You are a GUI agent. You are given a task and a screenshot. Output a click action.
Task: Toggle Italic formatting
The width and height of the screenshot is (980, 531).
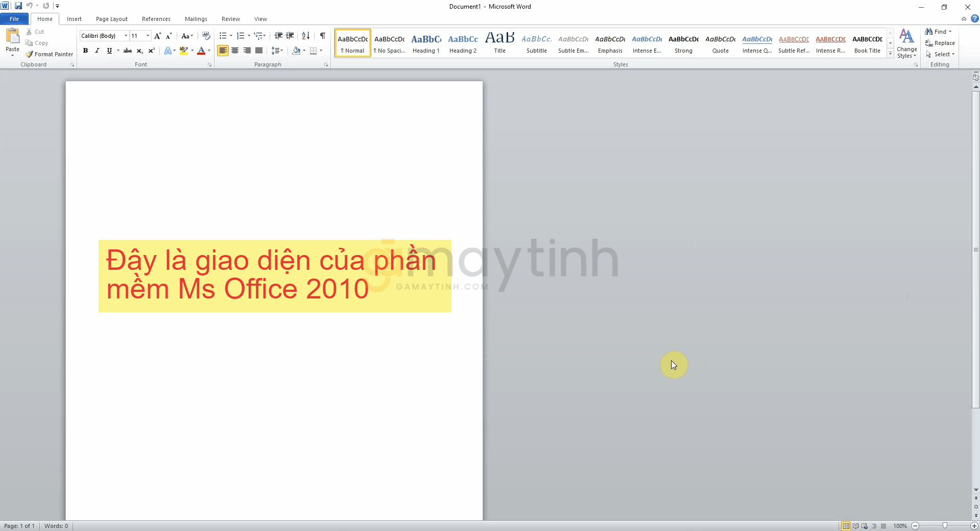(x=97, y=51)
